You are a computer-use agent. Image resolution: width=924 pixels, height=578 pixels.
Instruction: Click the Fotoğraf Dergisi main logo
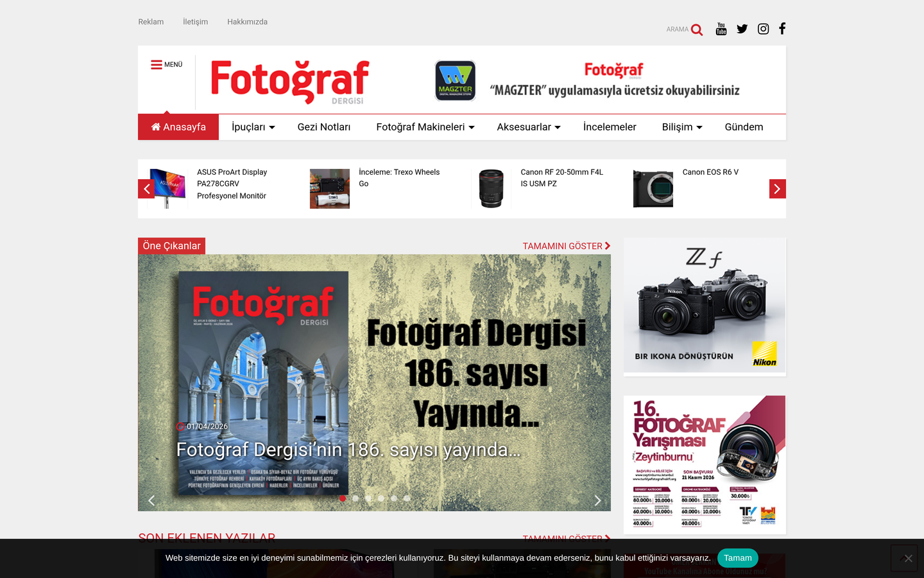(290, 82)
